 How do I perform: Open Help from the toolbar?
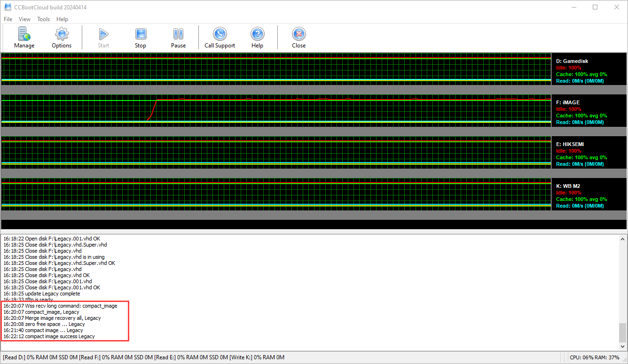pyautogui.click(x=257, y=37)
